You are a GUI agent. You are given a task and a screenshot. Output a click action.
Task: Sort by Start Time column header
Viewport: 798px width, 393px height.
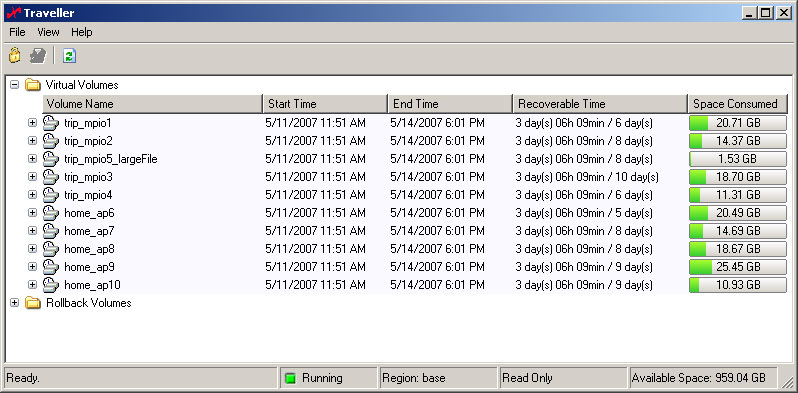[x=325, y=104]
